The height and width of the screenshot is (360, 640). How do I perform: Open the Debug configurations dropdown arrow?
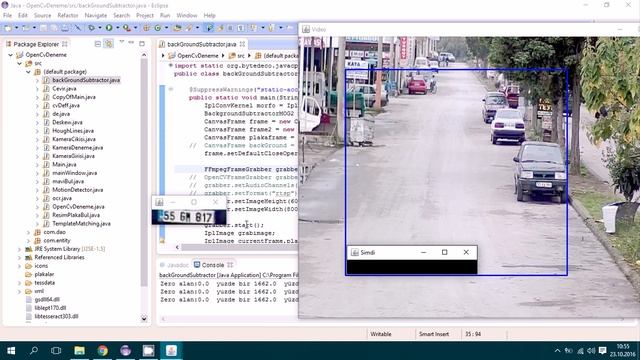pyautogui.click(x=100, y=28)
